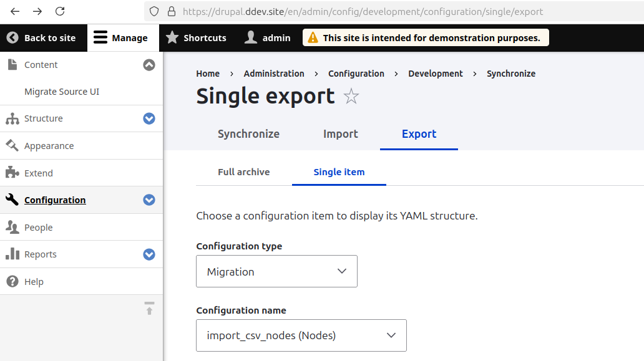Image resolution: width=644 pixels, height=361 pixels.
Task: Click the Back to site button
Action: tap(41, 37)
